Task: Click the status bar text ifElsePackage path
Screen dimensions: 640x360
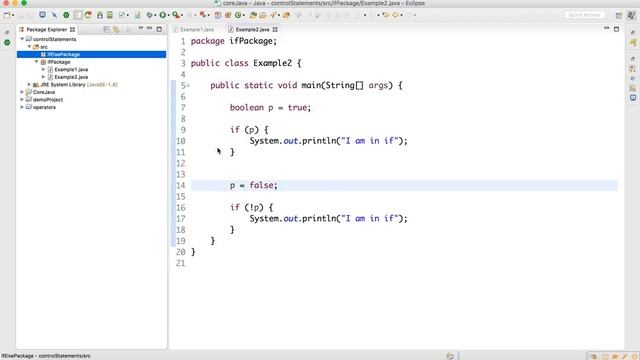Action: (46, 356)
